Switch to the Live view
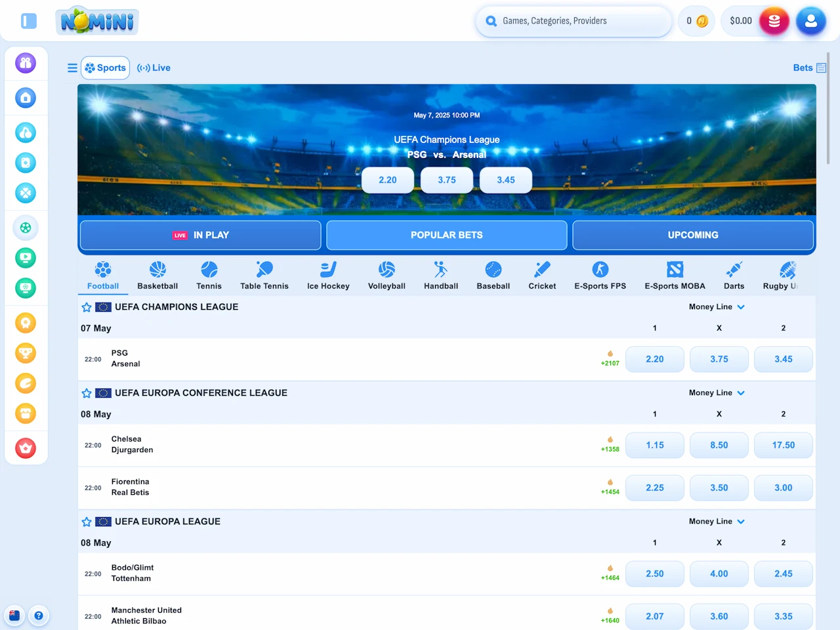 154,68
